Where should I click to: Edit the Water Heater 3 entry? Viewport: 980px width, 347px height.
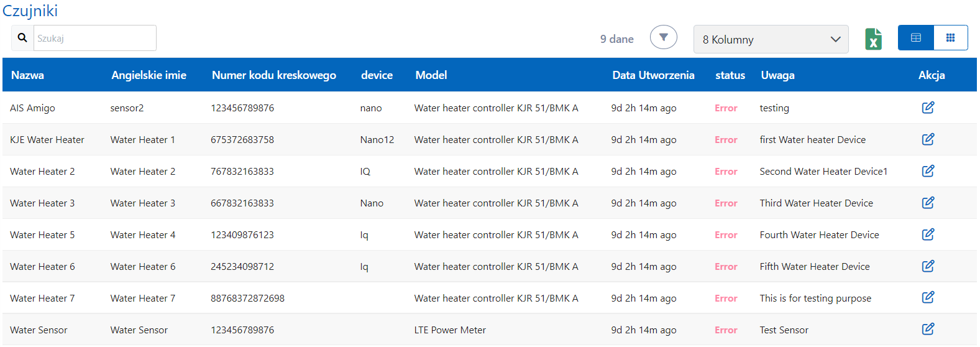click(x=928, y=203)
